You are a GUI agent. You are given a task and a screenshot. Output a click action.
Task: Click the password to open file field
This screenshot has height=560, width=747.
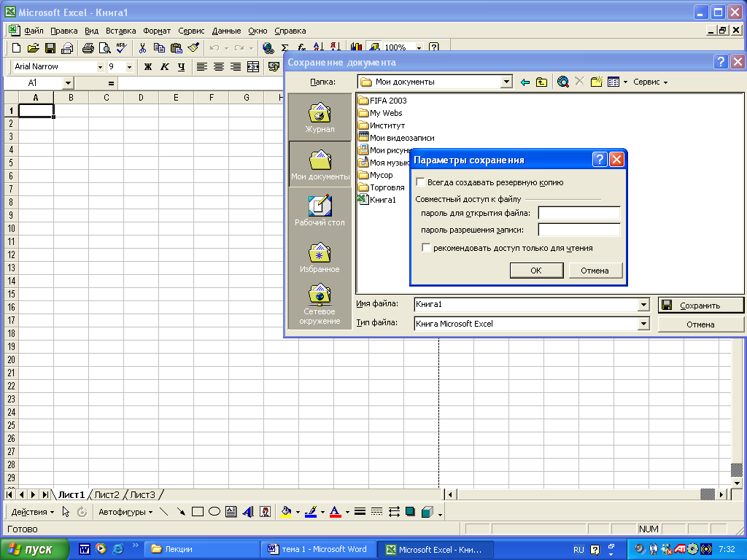[579, 213]
